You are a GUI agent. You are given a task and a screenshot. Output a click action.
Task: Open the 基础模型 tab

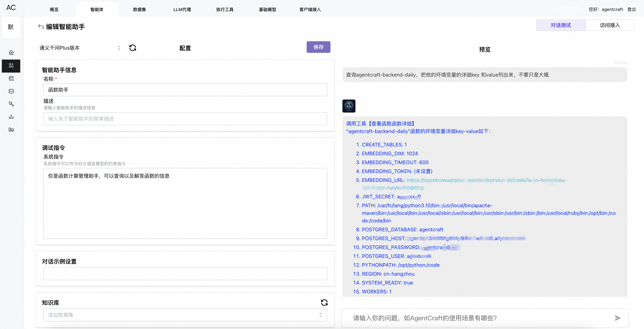click(268, 10)
